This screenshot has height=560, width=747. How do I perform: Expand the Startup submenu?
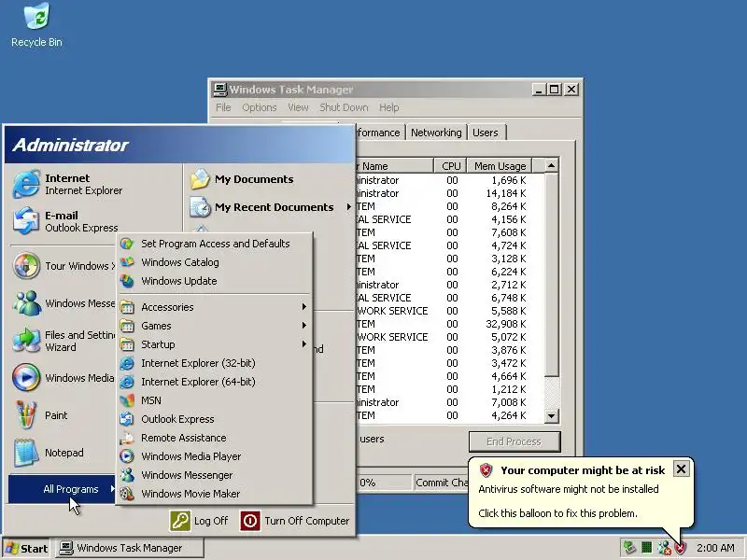[215, 344]
